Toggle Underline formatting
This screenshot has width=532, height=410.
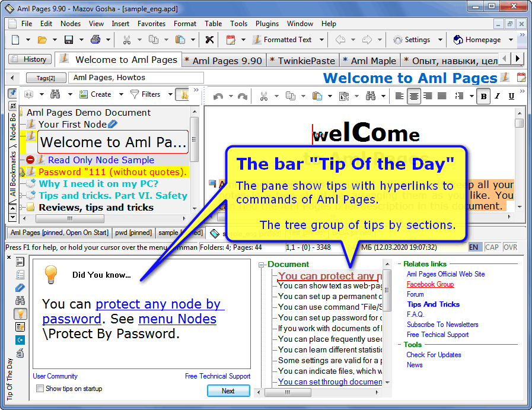pos(511,96)
